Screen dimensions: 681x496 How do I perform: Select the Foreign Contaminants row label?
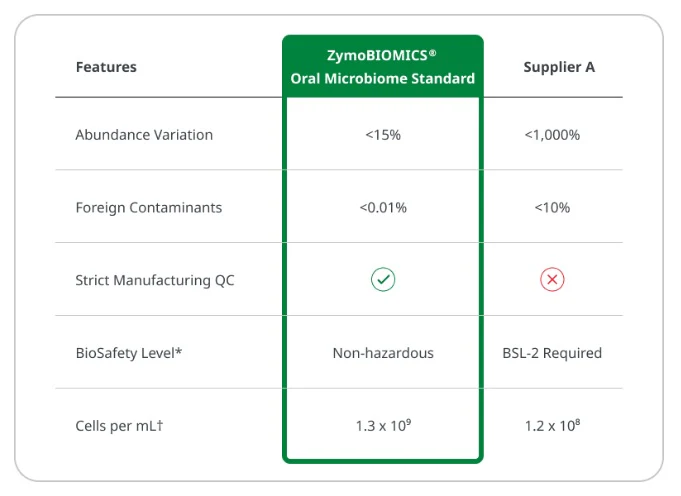(149, 208)
